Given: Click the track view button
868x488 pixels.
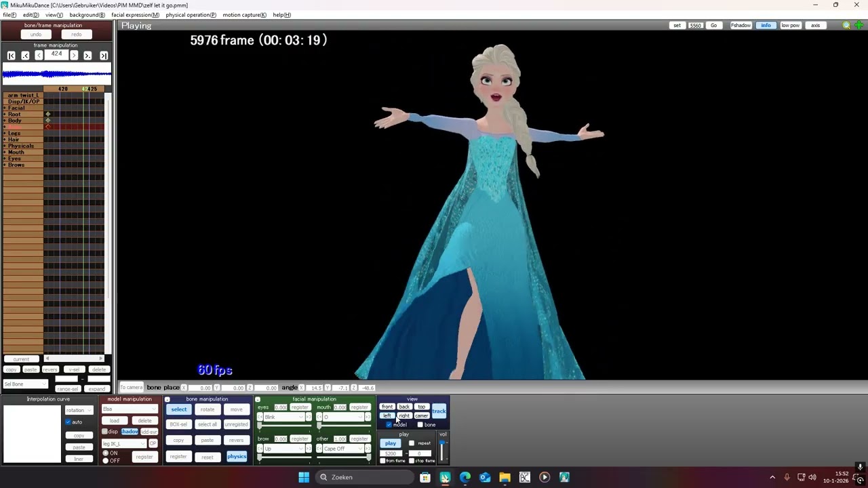Looking at the screenshot, I should 439,411.
